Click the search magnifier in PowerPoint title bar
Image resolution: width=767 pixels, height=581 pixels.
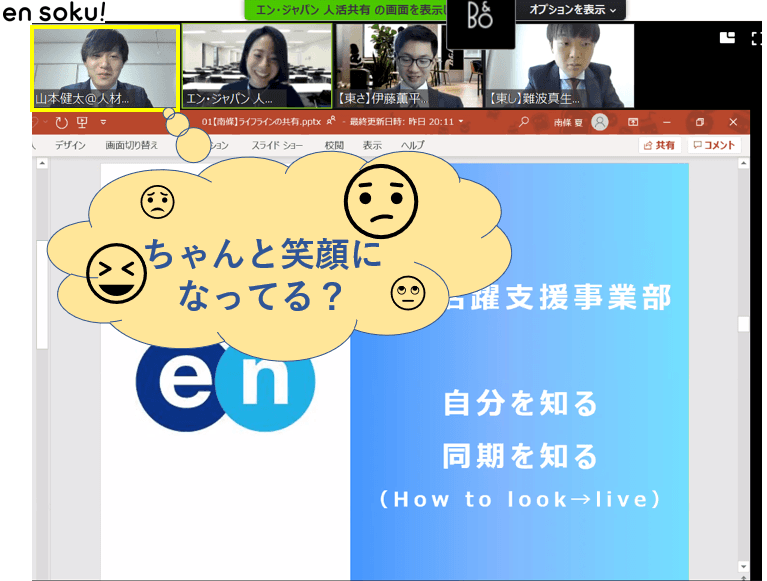tap(523, 122)
